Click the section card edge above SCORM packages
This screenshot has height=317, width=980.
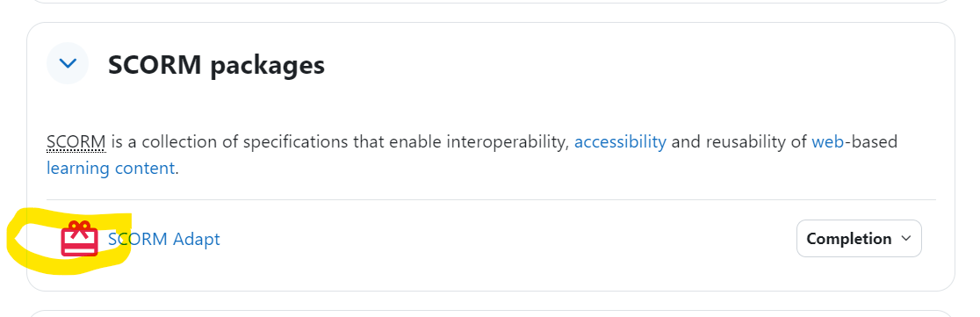tap(491, 23)
